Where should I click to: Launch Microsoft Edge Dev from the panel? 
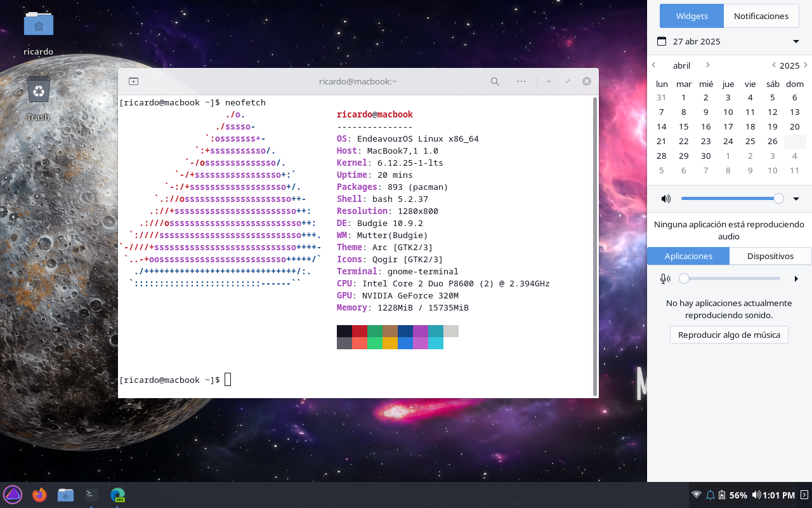tap(117, 495)
